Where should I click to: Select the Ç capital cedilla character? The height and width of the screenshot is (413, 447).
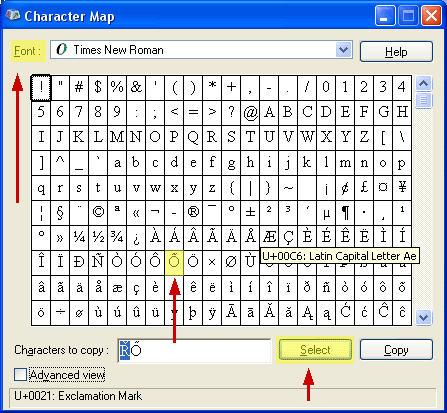(288, 238)
